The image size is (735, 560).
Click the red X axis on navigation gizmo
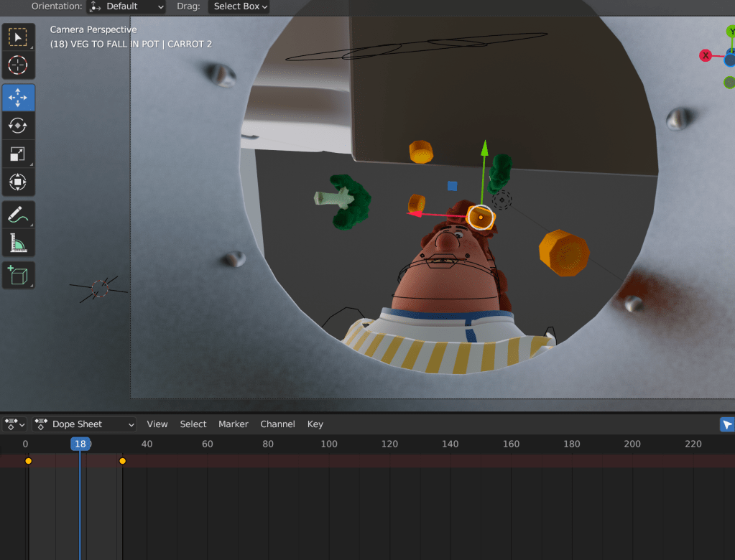coord(706,55)
